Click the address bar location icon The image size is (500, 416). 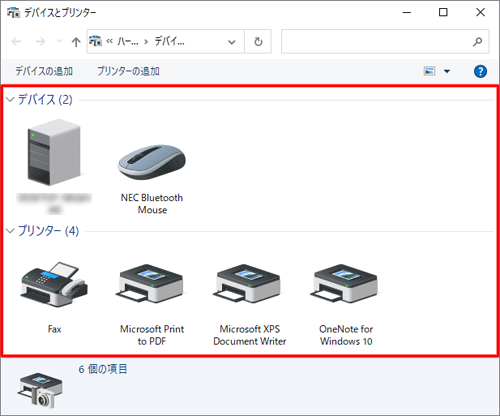pos(95,41)
